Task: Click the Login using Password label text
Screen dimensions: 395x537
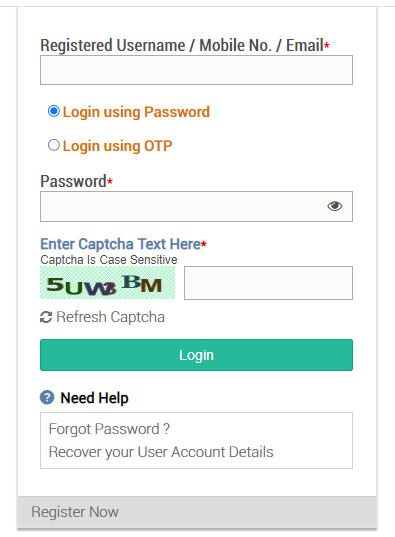Action: tap(136, 112)
